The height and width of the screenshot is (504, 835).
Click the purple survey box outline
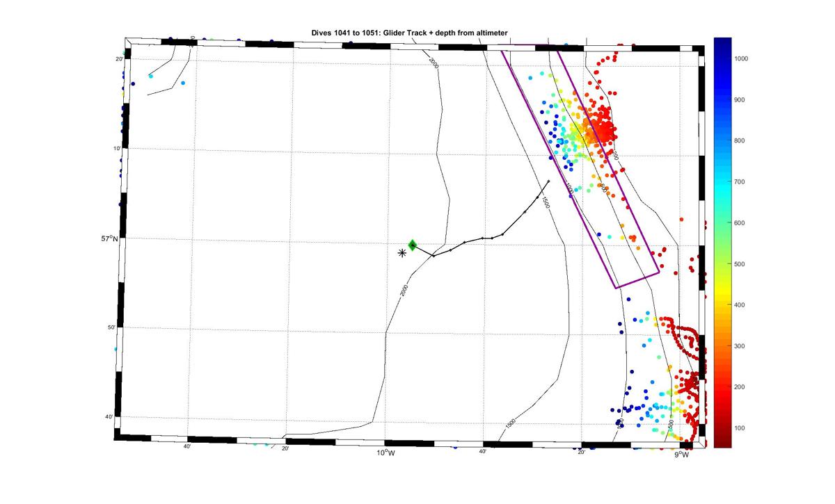click(579, 165)
